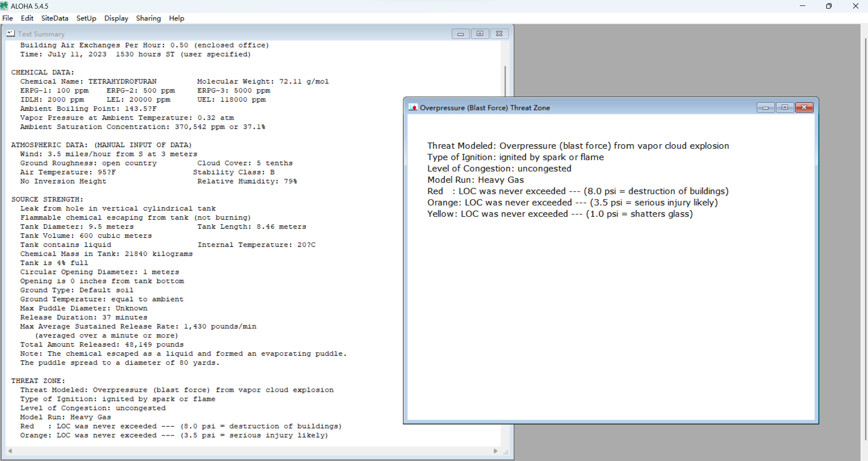Maximize the Overpressure Threat Zone window

[x=784, y=108]
